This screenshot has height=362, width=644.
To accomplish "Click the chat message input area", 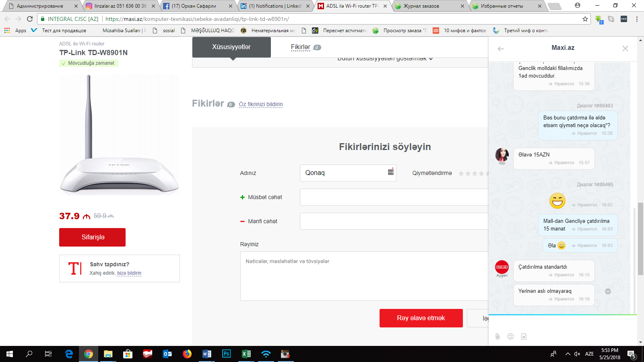I will click(x=563, y=323).
